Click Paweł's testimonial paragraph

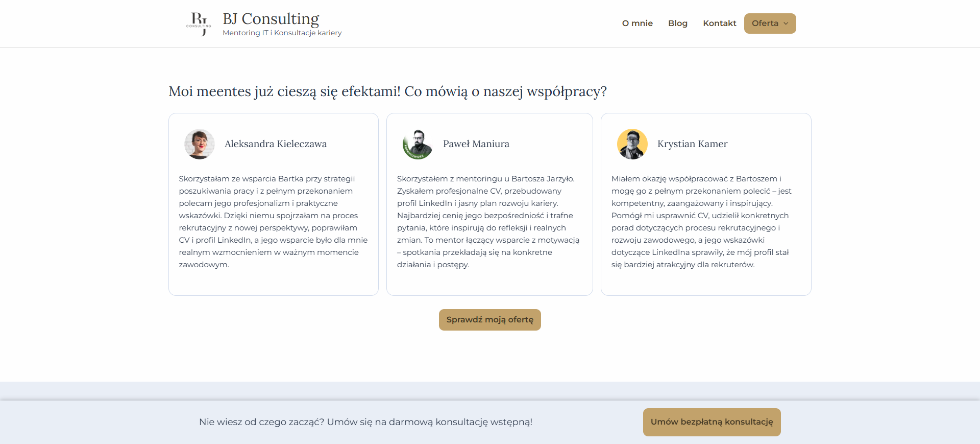(488, 222)
